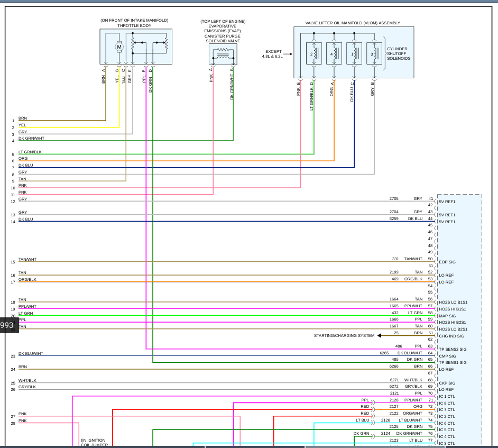Click the THROTTLE BODY title label
498x448 pixels.
click(x=134, y=25)
